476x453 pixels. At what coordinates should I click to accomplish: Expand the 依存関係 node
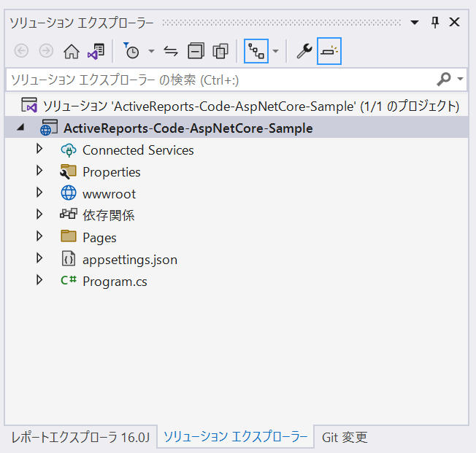point(39,214)
